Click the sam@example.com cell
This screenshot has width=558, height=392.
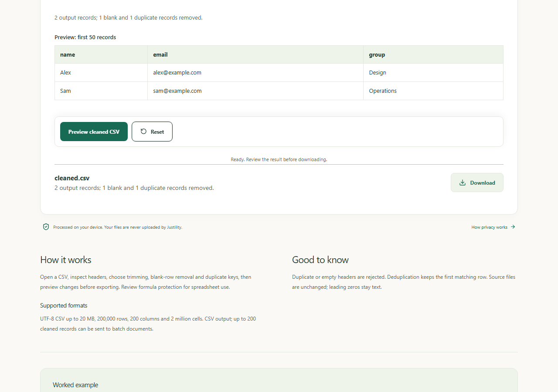tap(255, 91)
